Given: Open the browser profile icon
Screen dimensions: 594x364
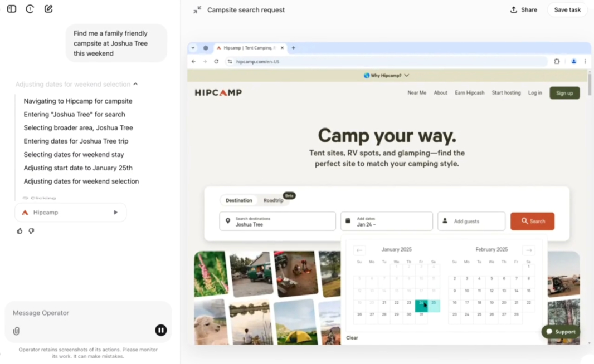Looking at the screenshot, I should click(x=573, y=61).
